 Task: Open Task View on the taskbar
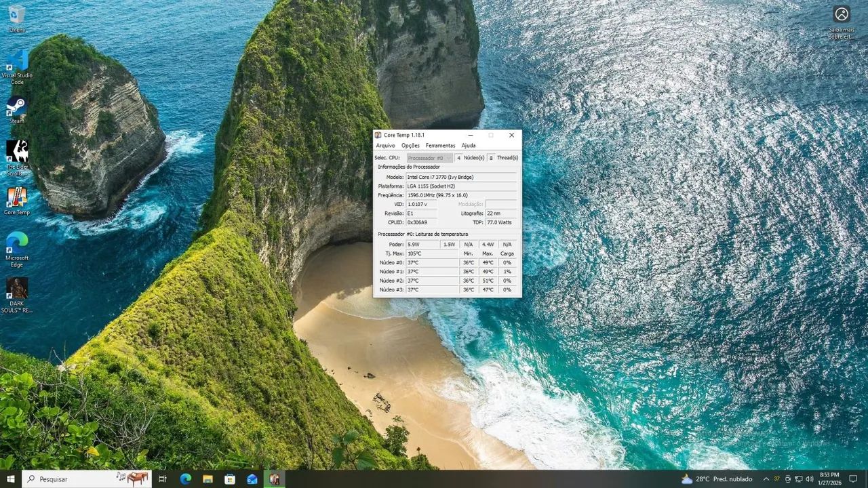tap(163, 479)
